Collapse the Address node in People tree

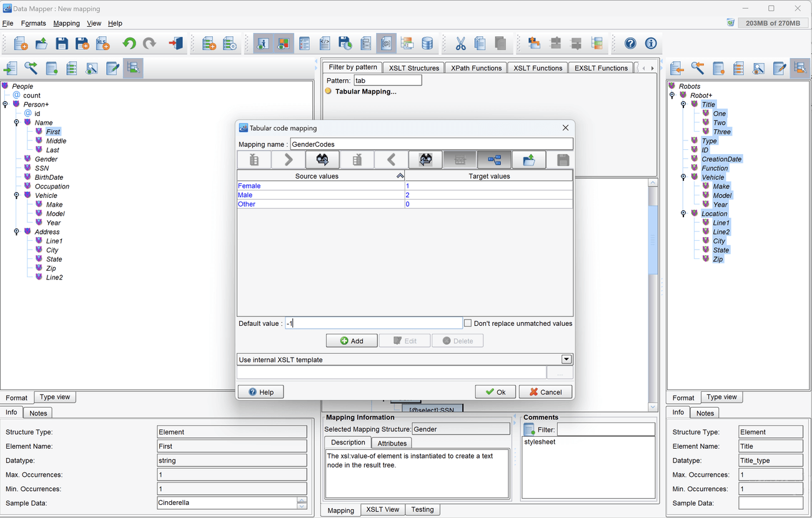click(x=16, y=232)
